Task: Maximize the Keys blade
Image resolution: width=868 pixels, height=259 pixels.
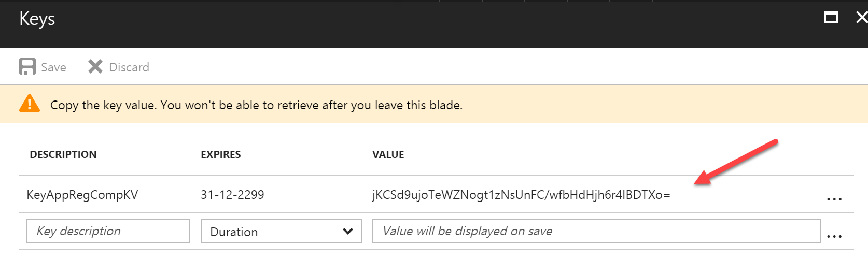Action: point(831,18)
